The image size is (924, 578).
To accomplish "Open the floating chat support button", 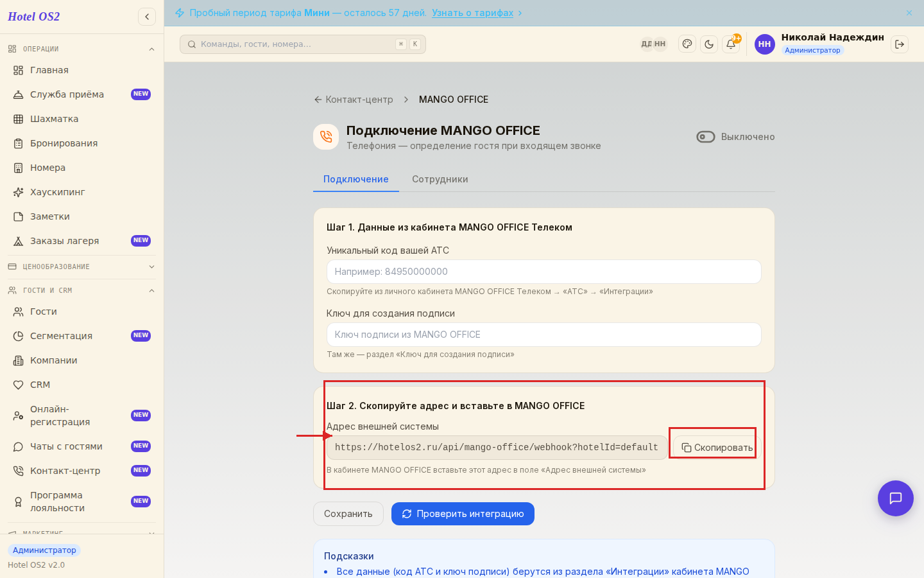I will coord(895,498).
